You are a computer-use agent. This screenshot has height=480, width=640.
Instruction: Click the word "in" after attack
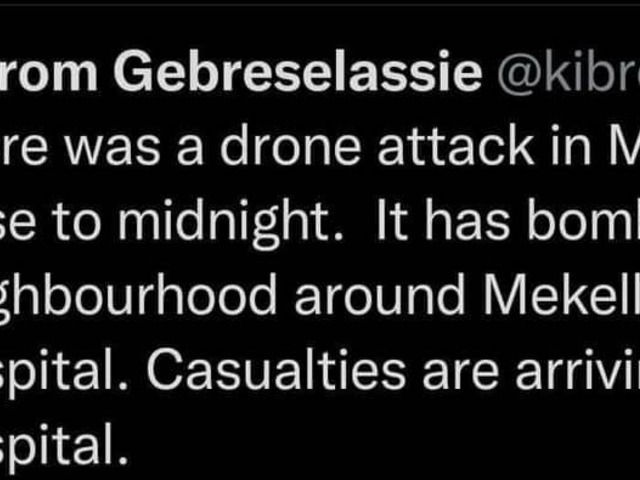(571, 146)
